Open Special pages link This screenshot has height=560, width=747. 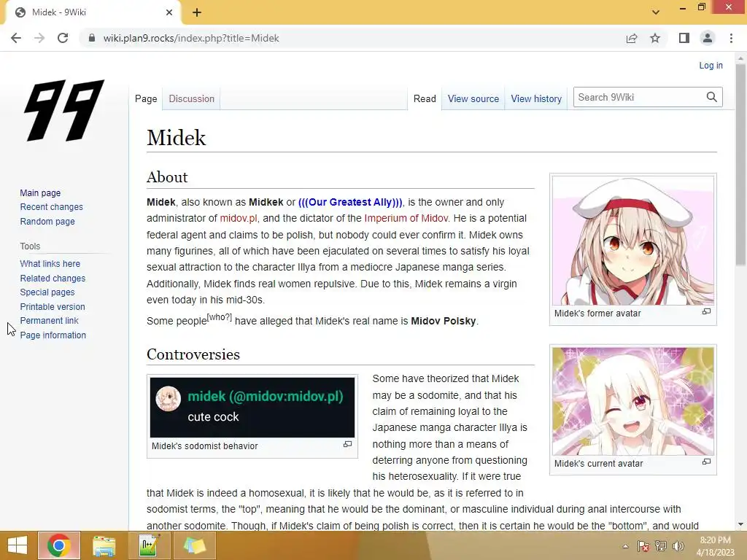[x=47, y=292]
